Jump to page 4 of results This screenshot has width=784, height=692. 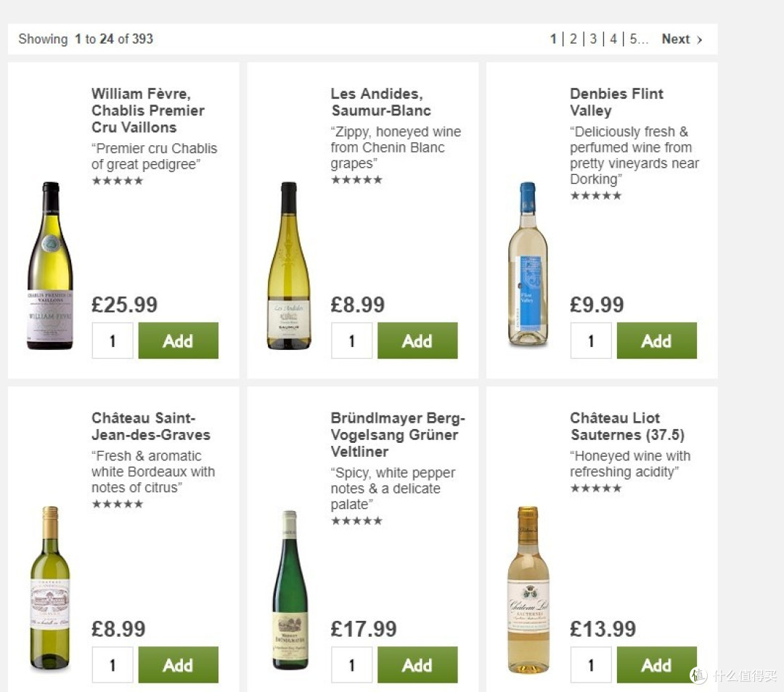[613, 39]
